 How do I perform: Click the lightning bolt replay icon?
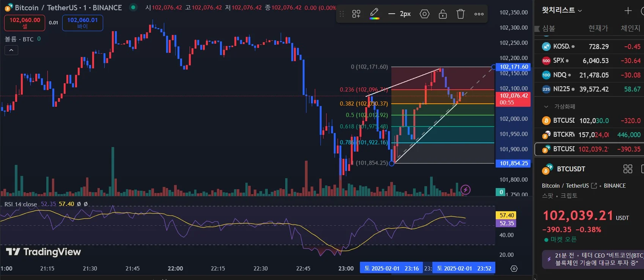pos(465,190)
